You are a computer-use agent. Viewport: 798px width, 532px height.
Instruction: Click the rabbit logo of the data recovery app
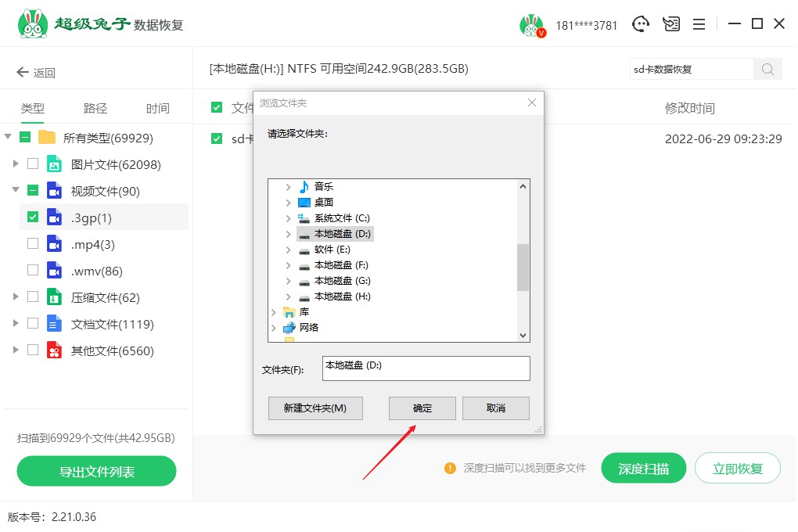33,24
